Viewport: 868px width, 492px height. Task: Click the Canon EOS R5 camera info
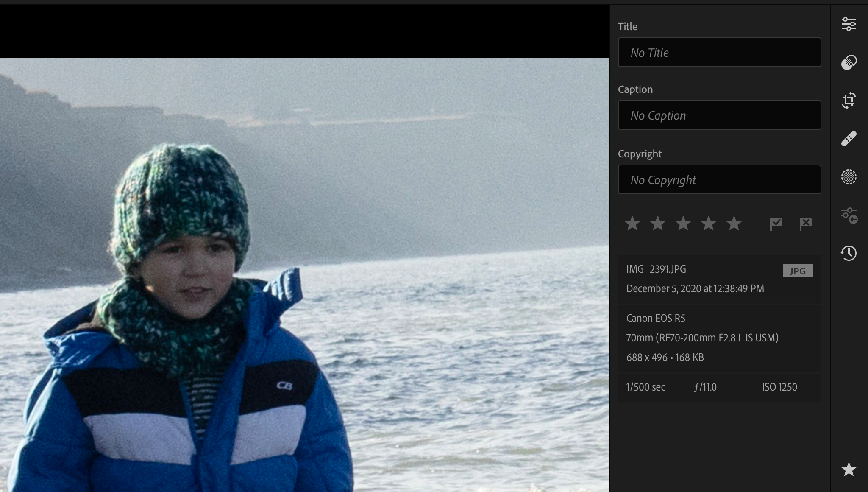[x=656, y=318]
